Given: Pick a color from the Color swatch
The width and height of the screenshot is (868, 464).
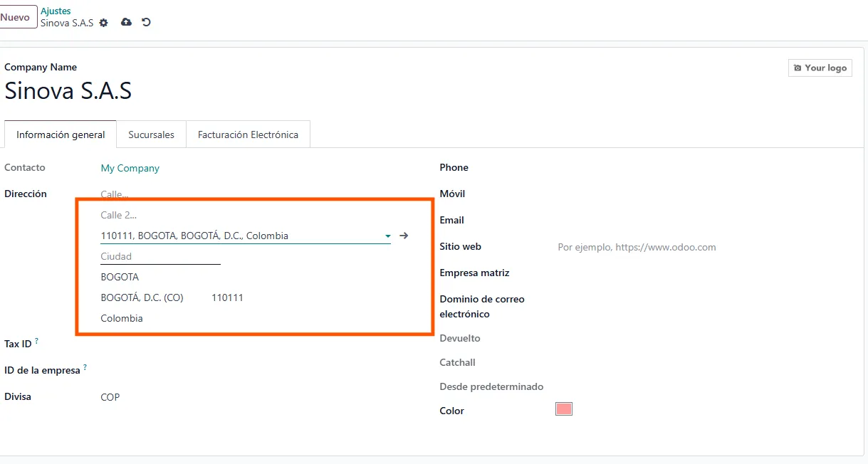Looking at the screenshot, I should pos(564,409).
